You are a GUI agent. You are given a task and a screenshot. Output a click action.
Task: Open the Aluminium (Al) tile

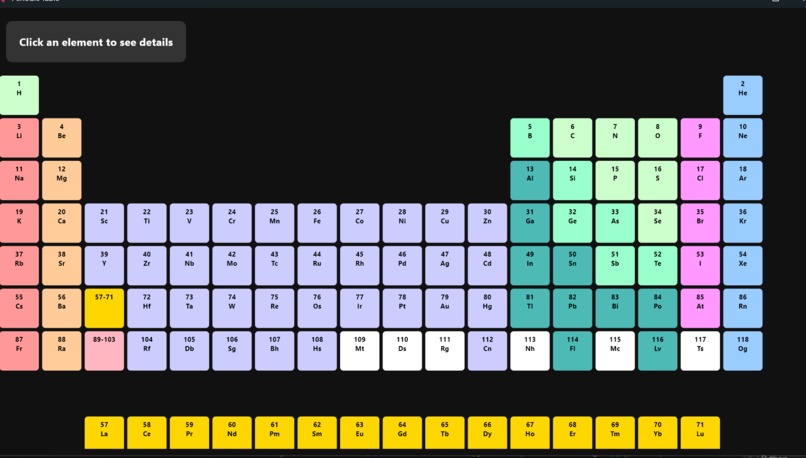(x=530, y=180)
